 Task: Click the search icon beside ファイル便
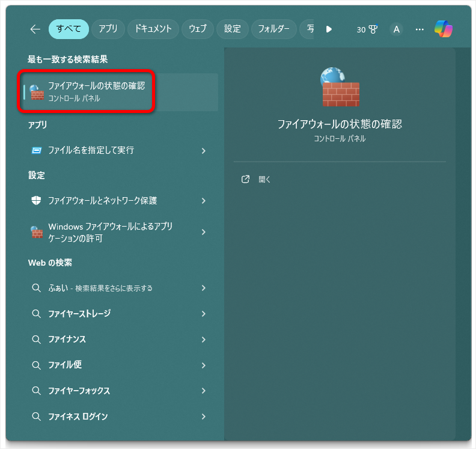tap(37, 365)
